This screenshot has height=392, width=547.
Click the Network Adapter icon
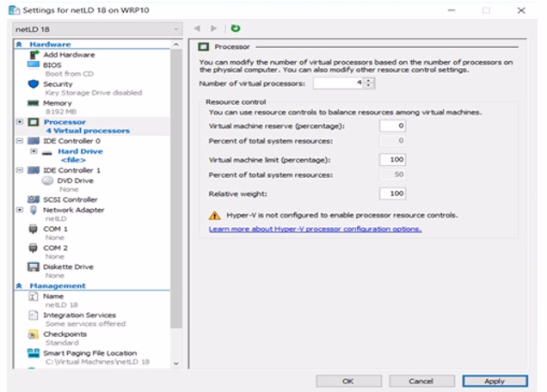(x=34, y=210)
